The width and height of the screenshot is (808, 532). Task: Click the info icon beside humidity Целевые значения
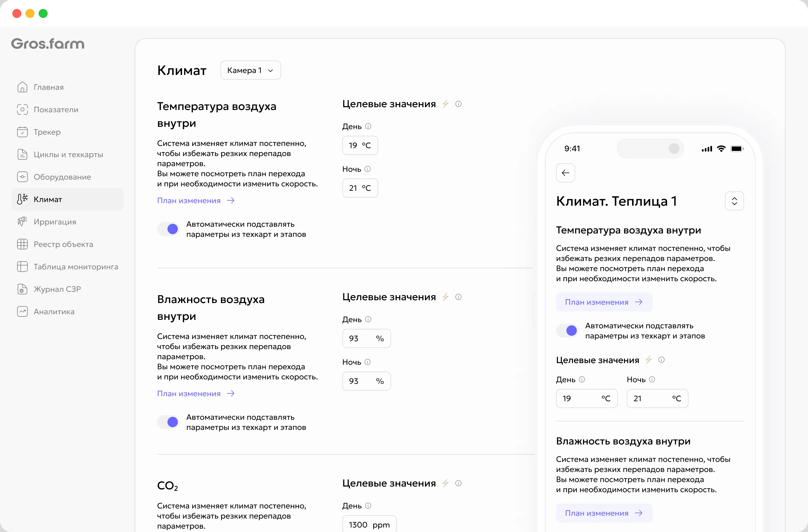458,297
